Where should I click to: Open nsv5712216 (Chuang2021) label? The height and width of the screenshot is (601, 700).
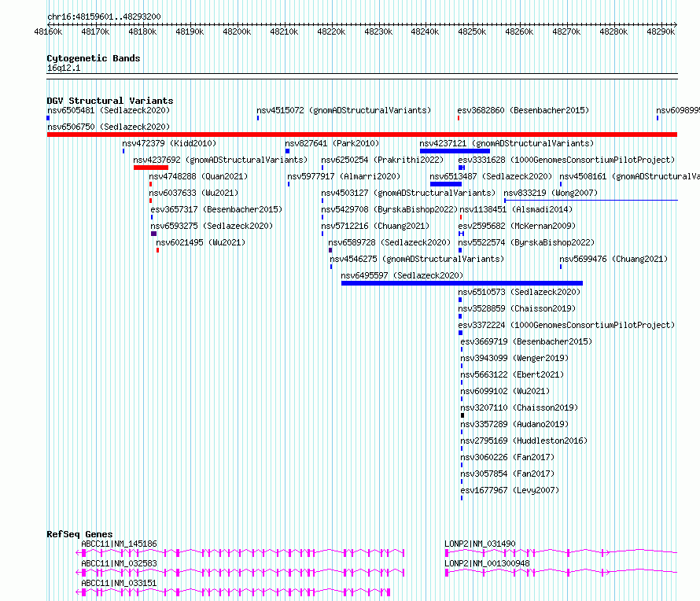[x=375, y=226]
